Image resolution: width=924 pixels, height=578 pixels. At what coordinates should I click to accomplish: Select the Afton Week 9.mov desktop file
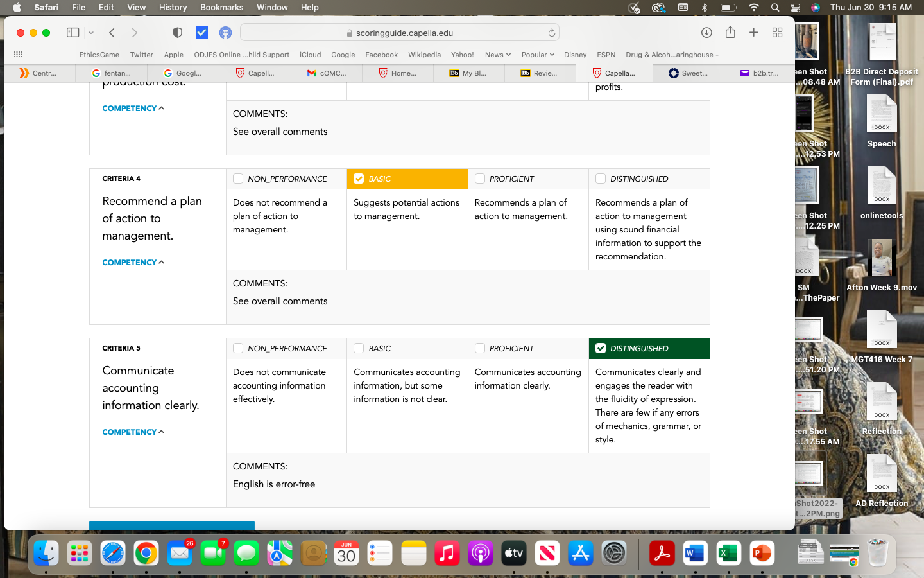click(x=882, y=266)
